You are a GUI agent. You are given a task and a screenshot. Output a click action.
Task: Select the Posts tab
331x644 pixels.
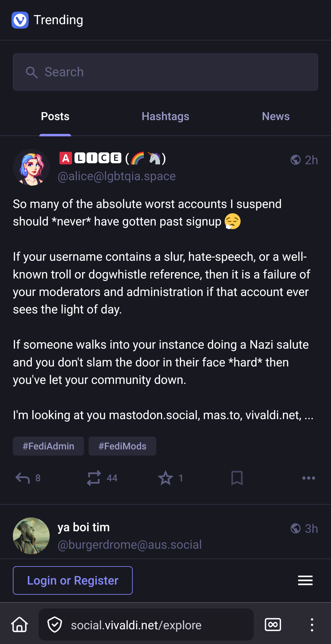pyautogui.click(x=55, y=116)
